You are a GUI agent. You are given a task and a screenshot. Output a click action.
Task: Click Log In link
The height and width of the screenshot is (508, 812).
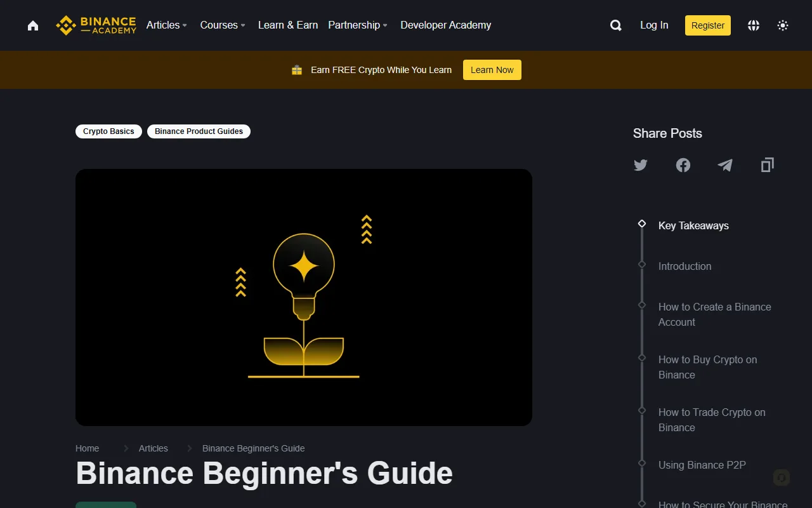point(654,25)
